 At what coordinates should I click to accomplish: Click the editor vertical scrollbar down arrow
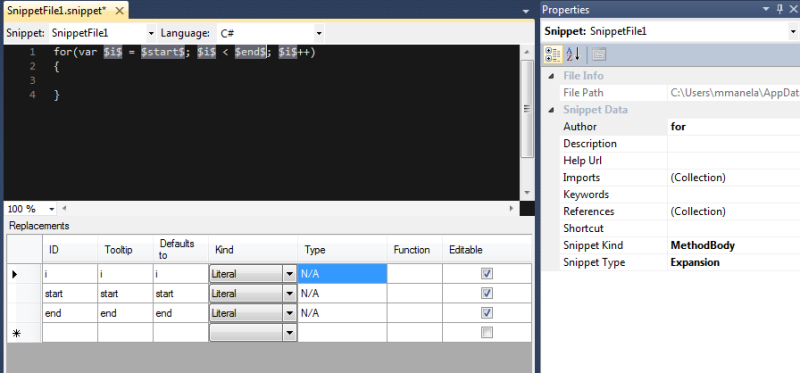click(527, 193)
